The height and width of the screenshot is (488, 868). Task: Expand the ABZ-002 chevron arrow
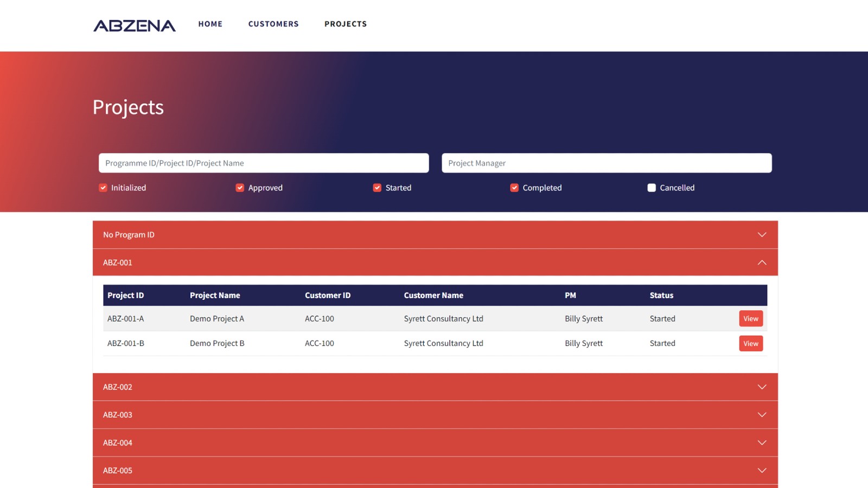coord(762,387)
